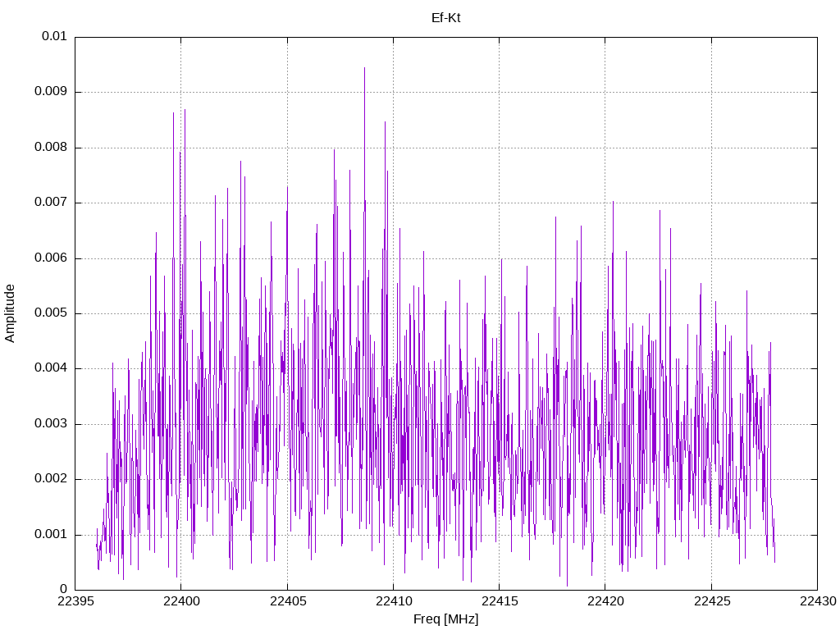This screenshot has width=840, height=630.
Task: Click x-axis tick label 22395
Action: (x=75, y=601)
